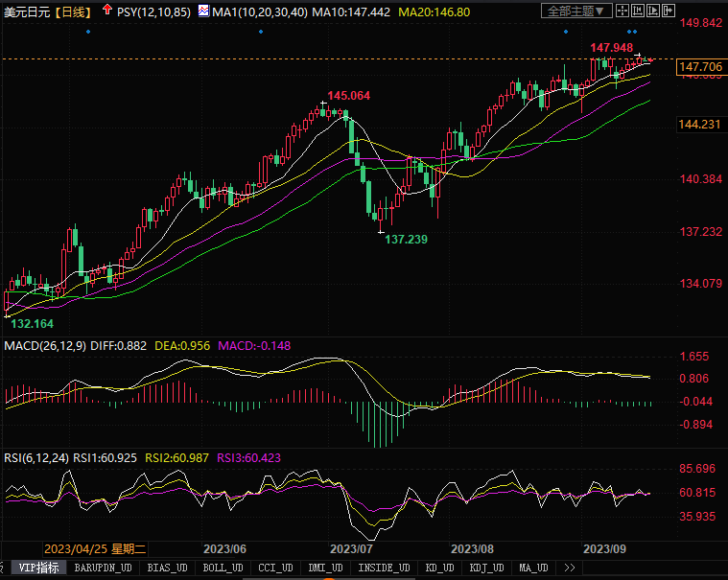Click the rightmost toolbar icon with right arrow
This screenshot has height=580, width=728.
click(670, 12)
